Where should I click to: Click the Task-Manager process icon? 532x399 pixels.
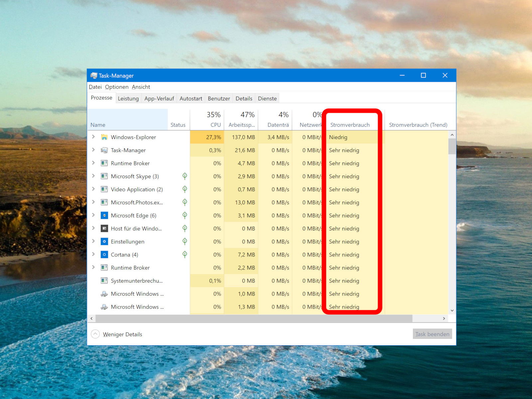[x=104, y=150]
